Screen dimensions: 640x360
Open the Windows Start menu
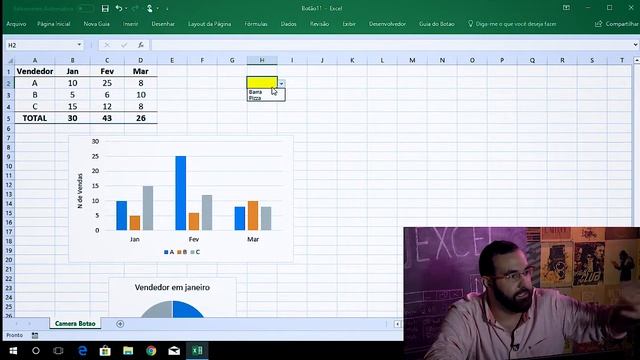click(13, 351)
